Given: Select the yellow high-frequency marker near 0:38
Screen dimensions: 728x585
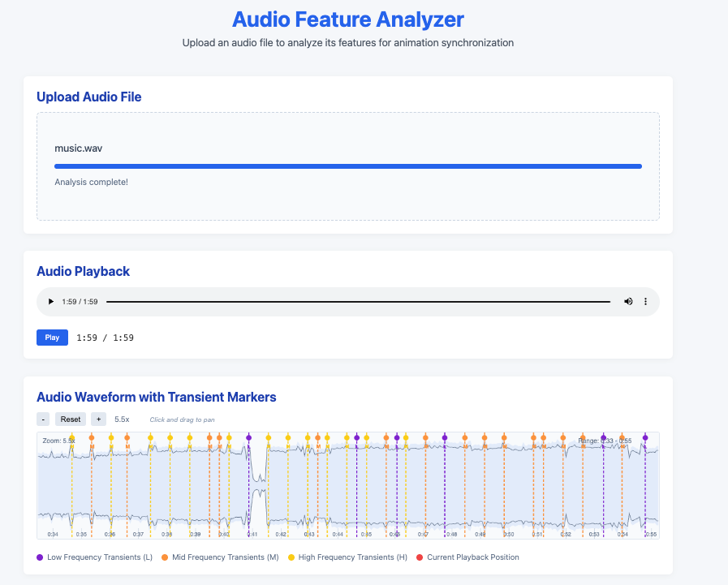Looking at the screenshot, I should point(170,438).
